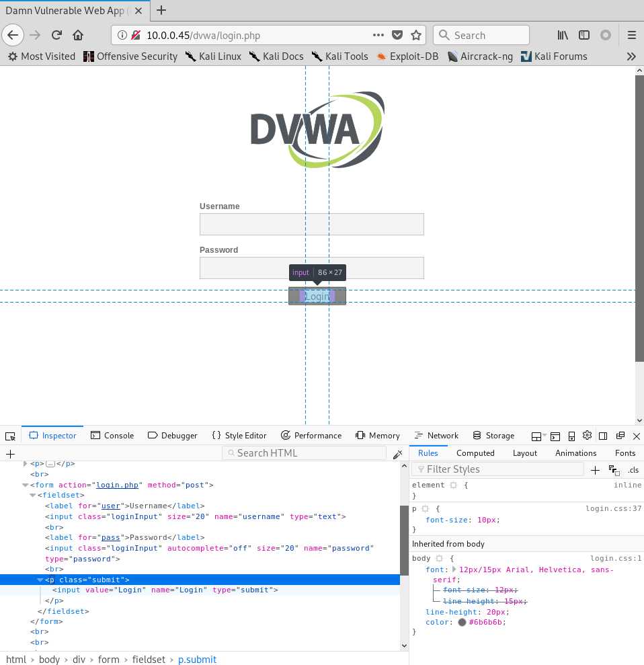Open Kali Tools bookmark
This screenshot has width=644, height=665.
pyautogui.click(x=339, y=56)
